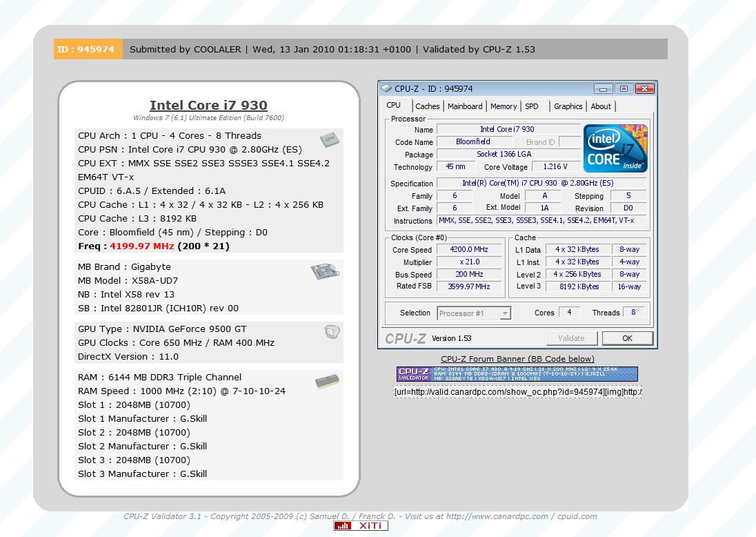Click SB : Intel 82801JR (ICH10R) line
The image size is (756, 537).
[x=158, y=309]
